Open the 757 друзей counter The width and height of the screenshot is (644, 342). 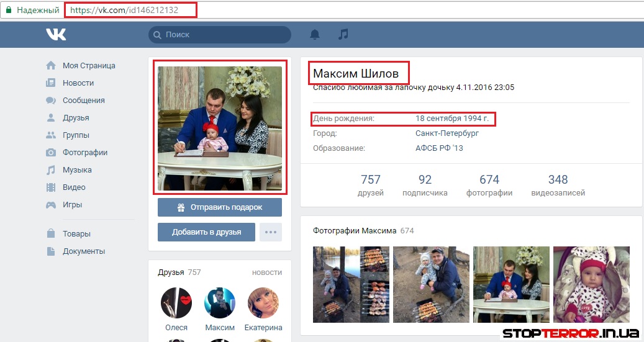[x=371, y=185]
